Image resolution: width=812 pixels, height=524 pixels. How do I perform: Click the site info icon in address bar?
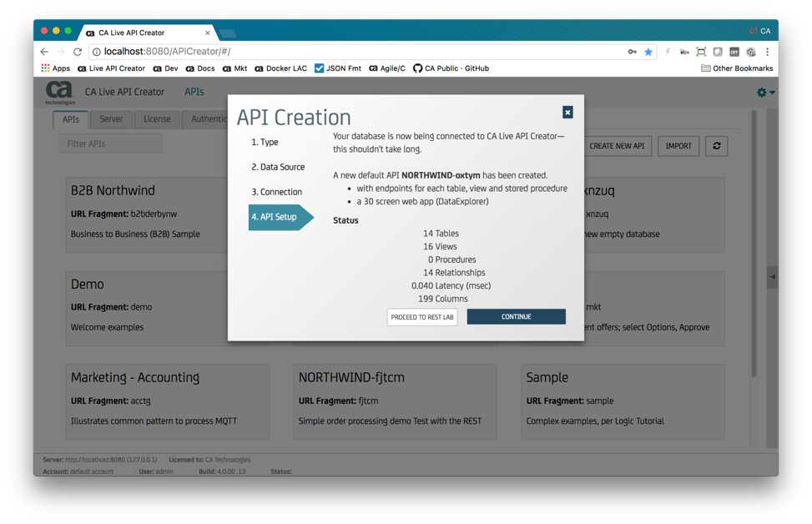click(96, 52)
